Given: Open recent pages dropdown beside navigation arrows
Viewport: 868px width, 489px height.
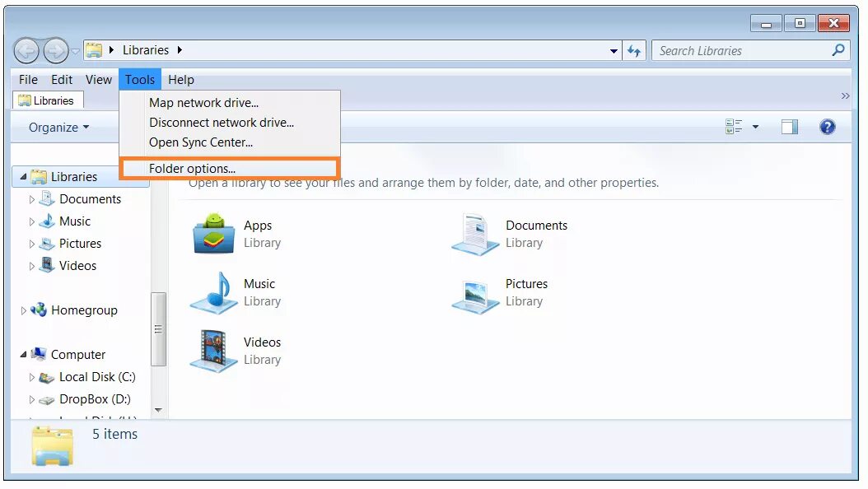Looking at the screenshot, I should (x=75, y=51).
